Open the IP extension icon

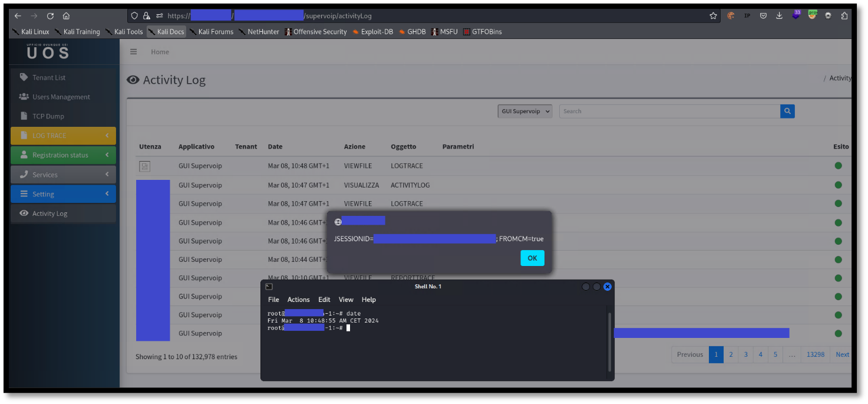coord(747,16)
